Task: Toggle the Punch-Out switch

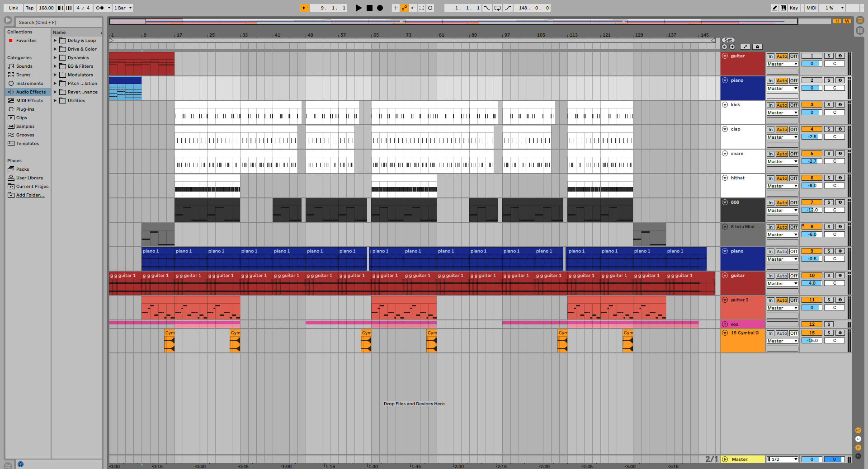Action: [508, 8]
